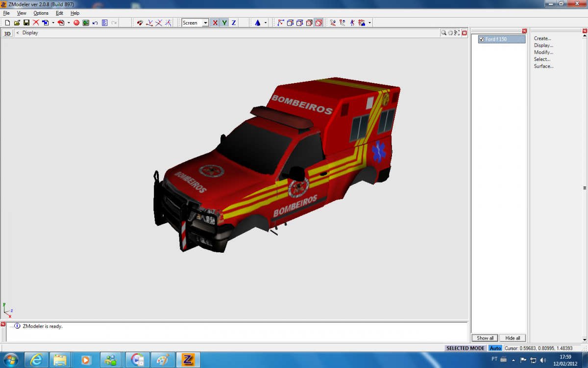588x368 pixels.
Task: Open the Edit menu
Action: [x=59, y=13]
